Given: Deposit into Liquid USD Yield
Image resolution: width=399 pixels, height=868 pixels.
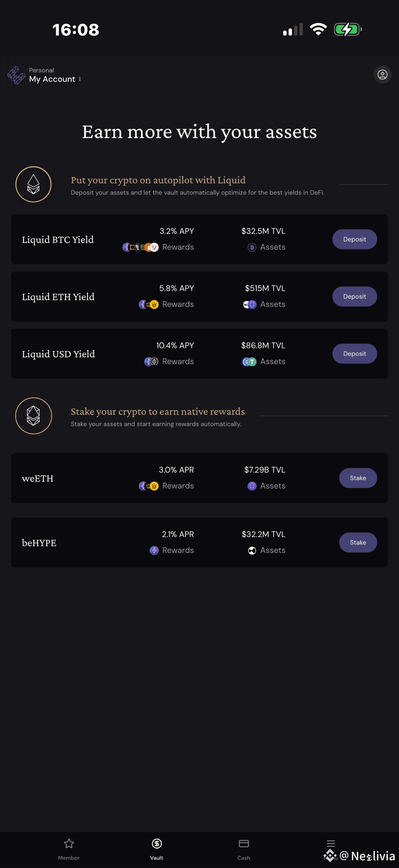Looking at the screenshot, I should coord(355,353).
